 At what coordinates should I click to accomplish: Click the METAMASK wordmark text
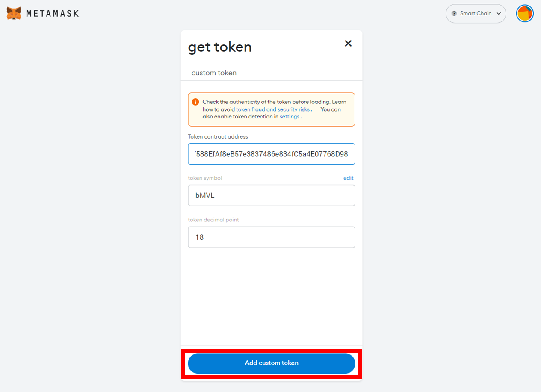click(53, 14)
